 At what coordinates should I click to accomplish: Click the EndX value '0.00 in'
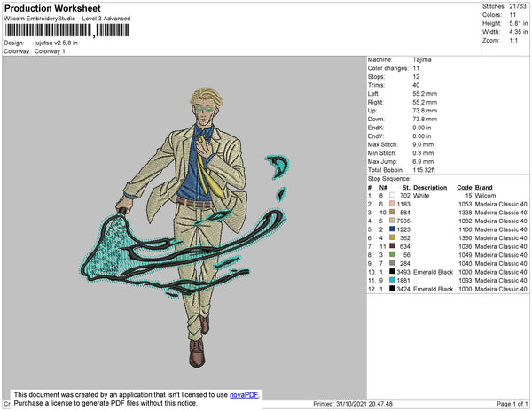(x=422, y=128)
